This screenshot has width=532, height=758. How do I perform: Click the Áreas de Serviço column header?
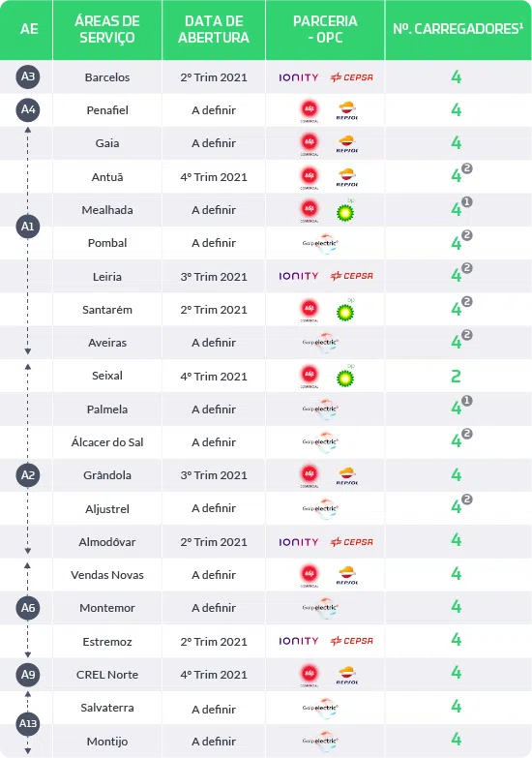pos(107,29)
